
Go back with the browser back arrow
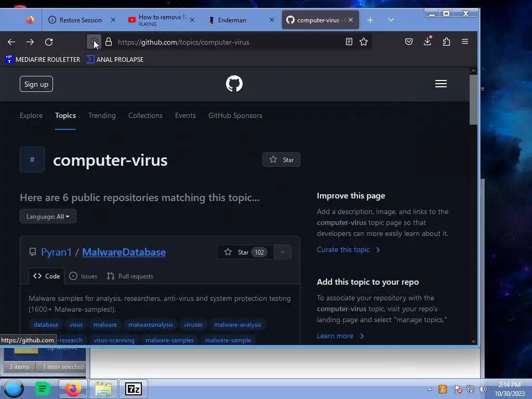click(11, 42)
